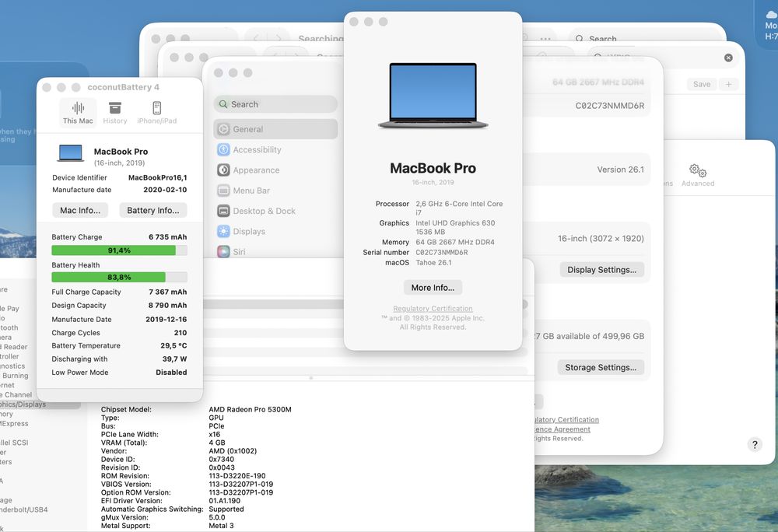This screenshot has width=778, height=532.
Task: Select General in System Settings sidebar
Action: 276,129
